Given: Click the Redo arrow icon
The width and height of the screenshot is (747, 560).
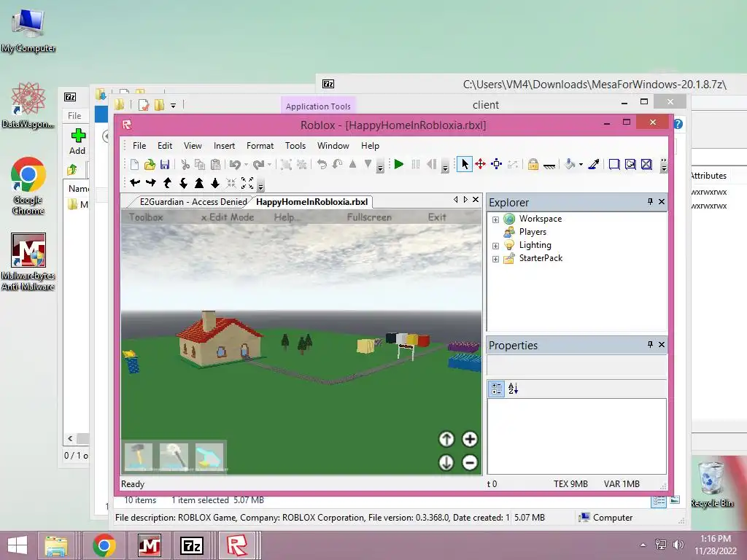Looking at the screenshot, I should tap(259, 164).
